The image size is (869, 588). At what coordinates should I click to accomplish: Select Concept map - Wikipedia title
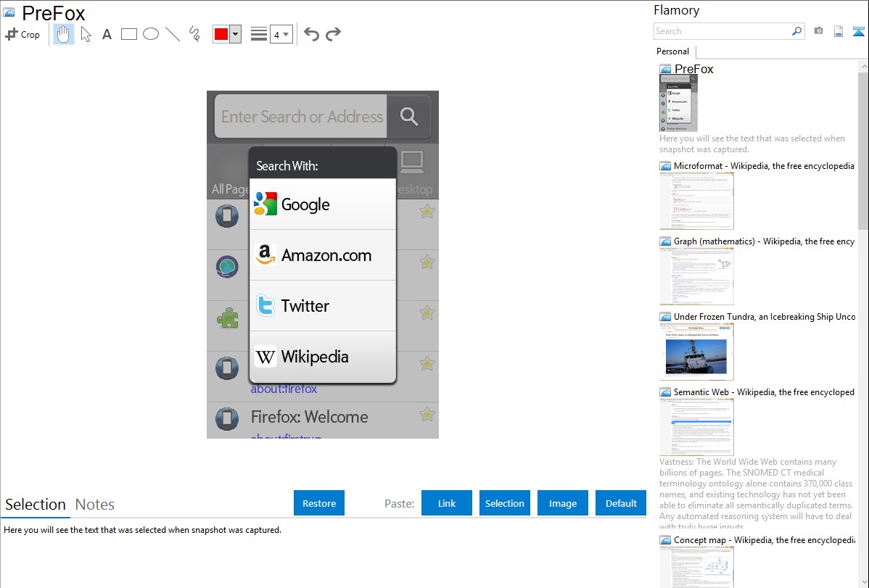click(x=764, y=539)
